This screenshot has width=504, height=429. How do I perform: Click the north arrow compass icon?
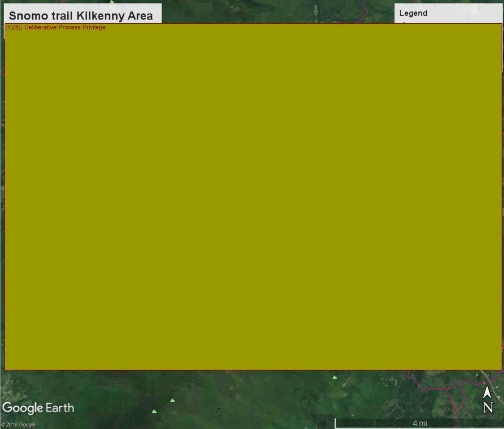click(x=487, y=393)
